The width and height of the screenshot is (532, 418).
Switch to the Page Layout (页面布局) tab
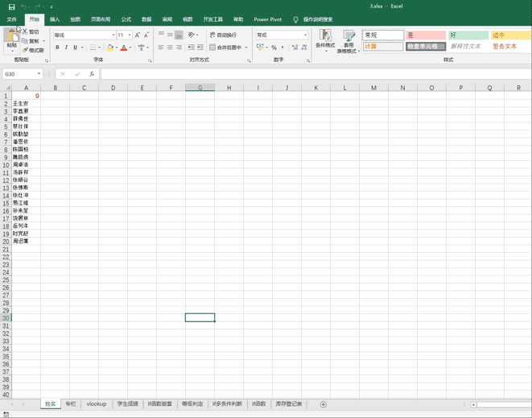coord(101,19)
